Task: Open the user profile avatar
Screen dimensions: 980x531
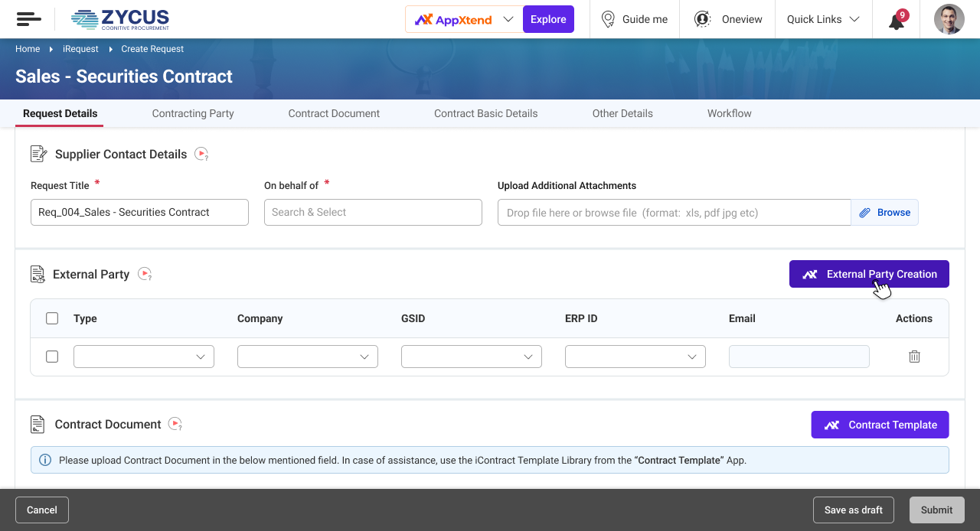Action: click(949, 19)
